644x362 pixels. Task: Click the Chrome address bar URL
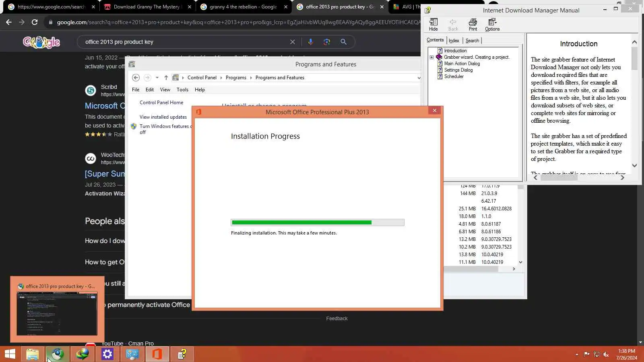click(238, 22)
